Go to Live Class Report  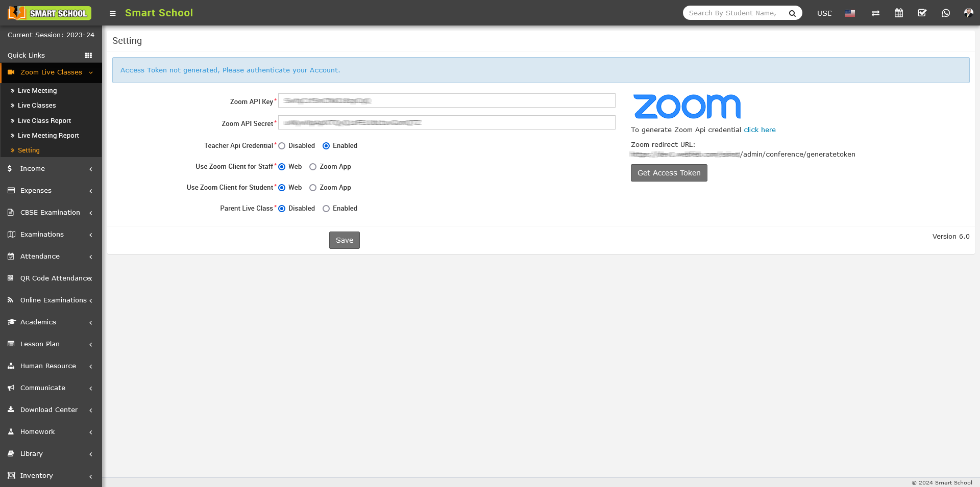44,121
